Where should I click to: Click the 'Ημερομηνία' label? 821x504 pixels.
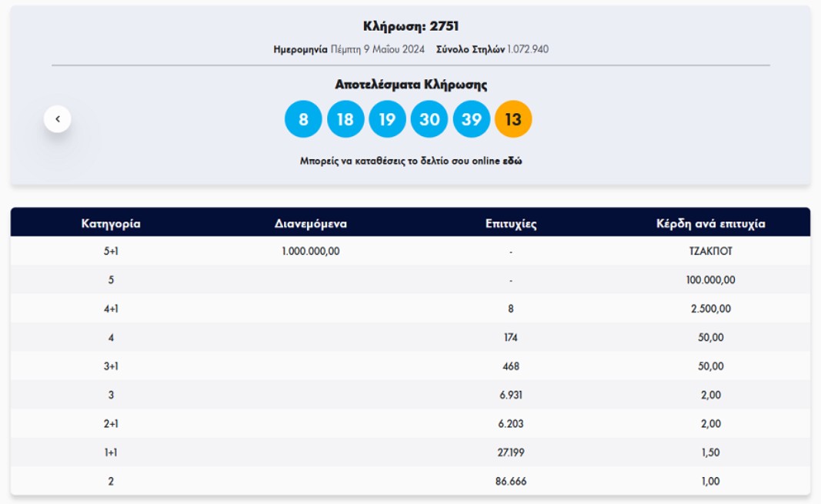pyautogui.click(x=301, y=50)
